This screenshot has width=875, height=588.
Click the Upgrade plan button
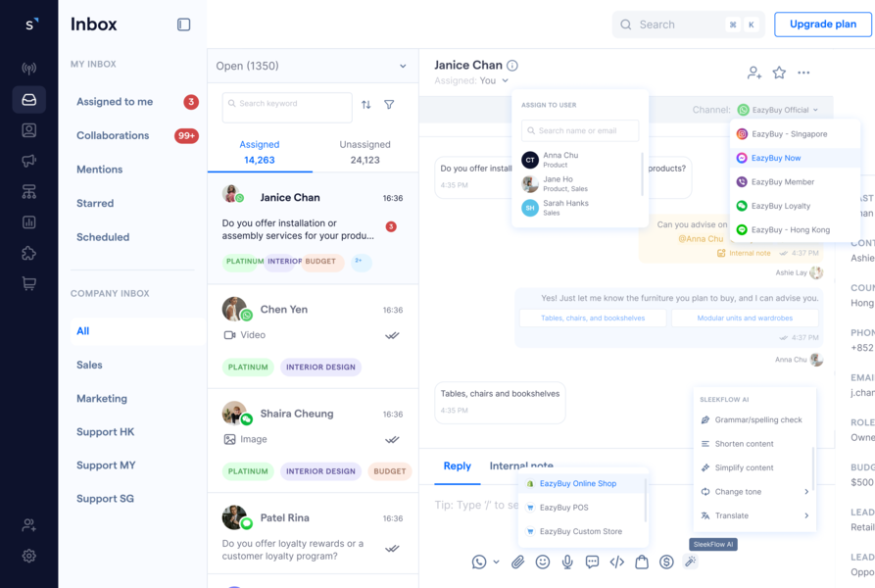(822, 24)
